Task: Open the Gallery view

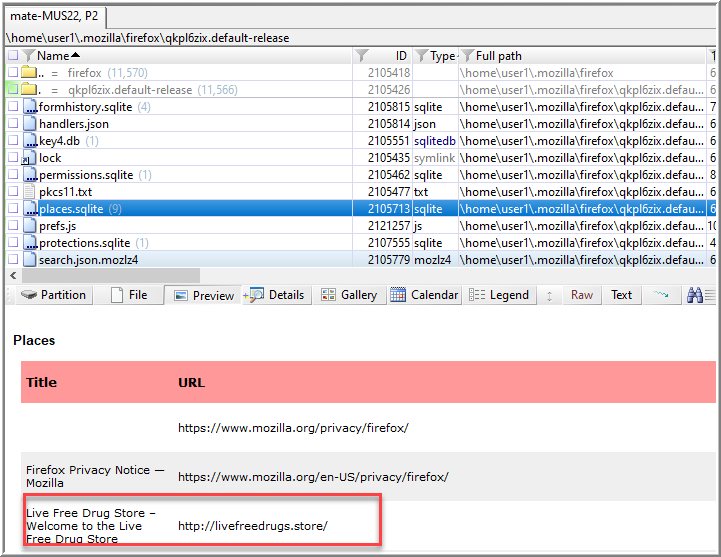Action: pos(348,295)
